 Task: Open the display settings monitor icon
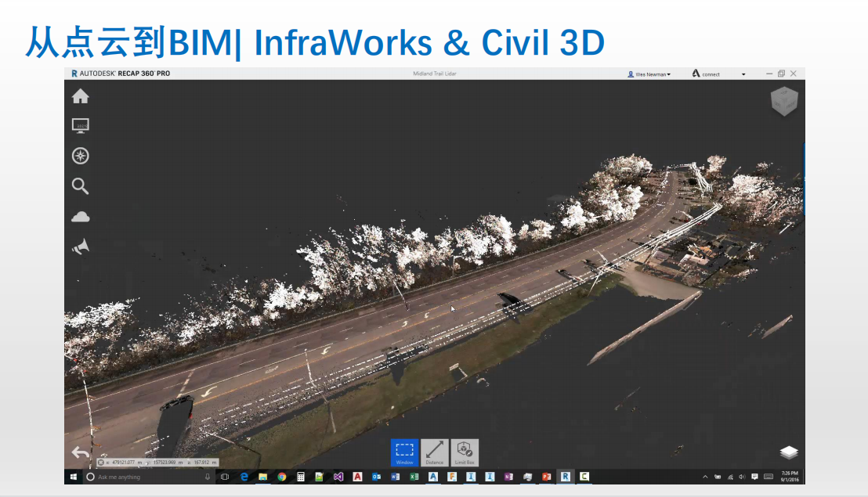tap(80, 126)
